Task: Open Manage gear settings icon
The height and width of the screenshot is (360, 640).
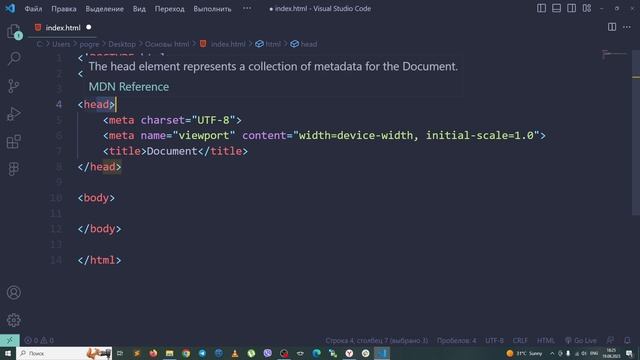Action: (14, 320)
